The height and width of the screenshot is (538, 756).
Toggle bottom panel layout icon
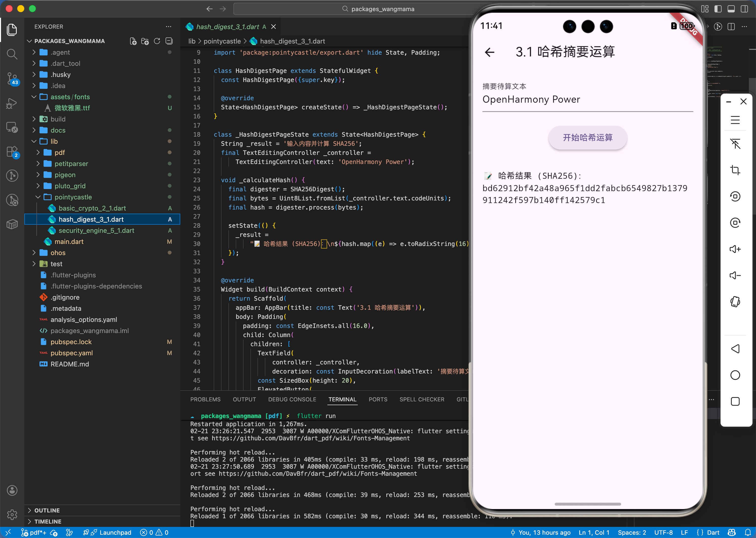(x=731, y=9)
